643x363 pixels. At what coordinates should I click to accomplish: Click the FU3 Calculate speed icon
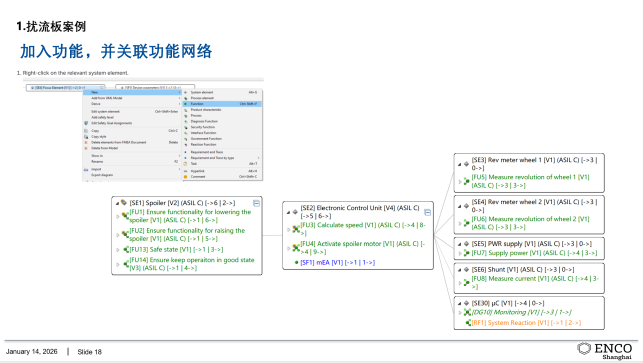click(296, 229)
